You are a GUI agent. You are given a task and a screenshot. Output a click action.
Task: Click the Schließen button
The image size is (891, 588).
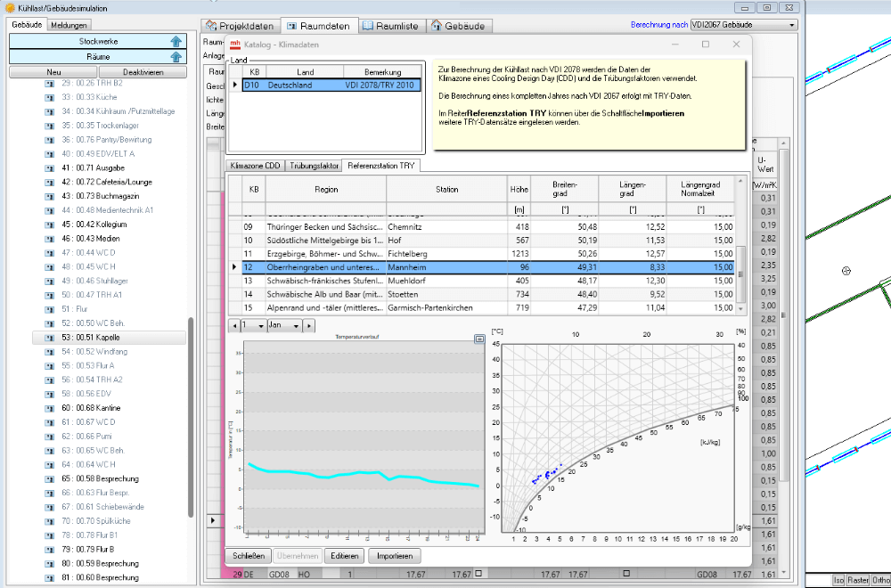[x=249, y=556]
